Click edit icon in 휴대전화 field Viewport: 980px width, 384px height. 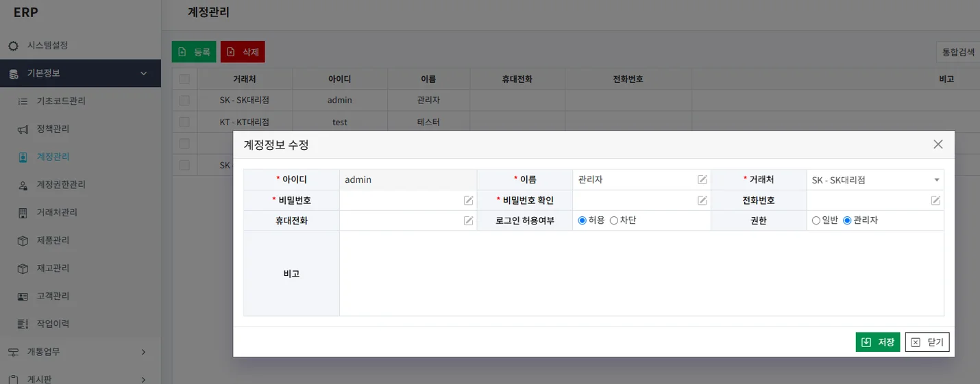pos(469,220)
